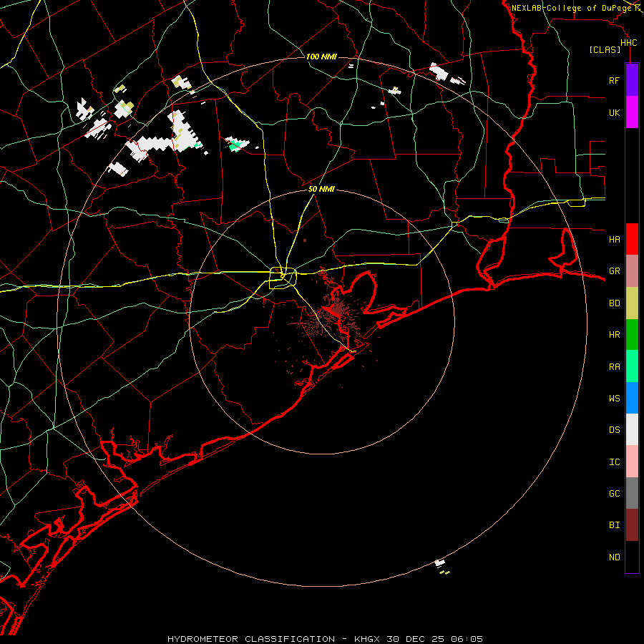Screen dimensions: 644x644
Task: Click the HYDROMETEOR CLASSIFICATION title text
Action: tap(251, 639)
